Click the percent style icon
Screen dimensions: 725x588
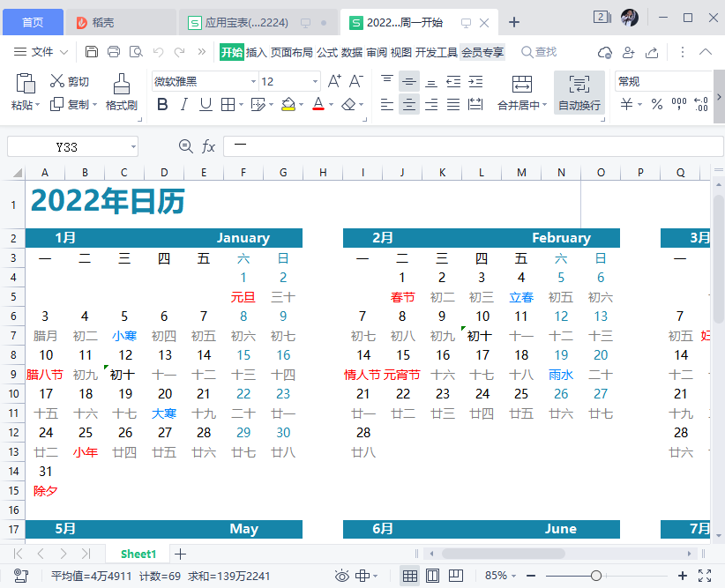tap(657, 105)
